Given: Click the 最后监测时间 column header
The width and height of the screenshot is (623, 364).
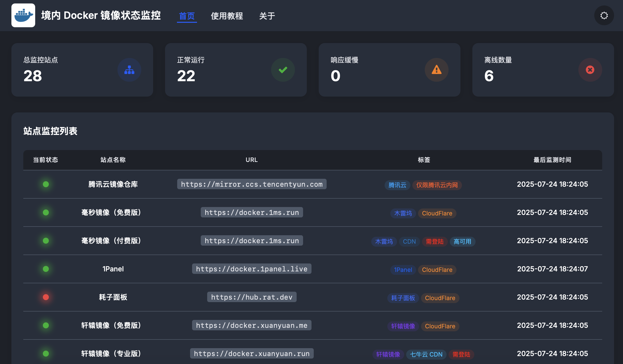Looking at the screenshot, I should pyautogui.click(x=552, y=160).
